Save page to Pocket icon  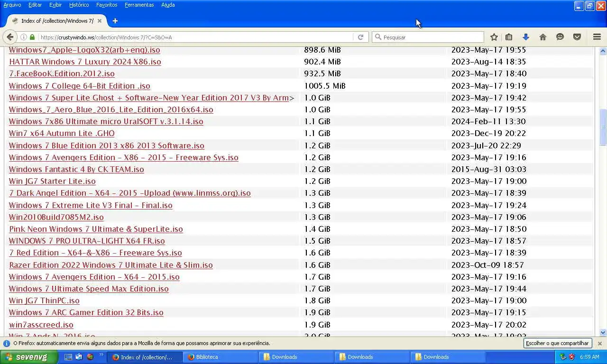pos(577,37)
